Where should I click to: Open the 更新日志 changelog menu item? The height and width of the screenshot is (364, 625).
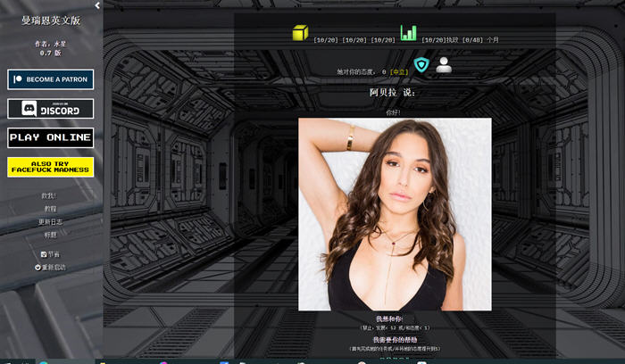(x=50, y=221)
